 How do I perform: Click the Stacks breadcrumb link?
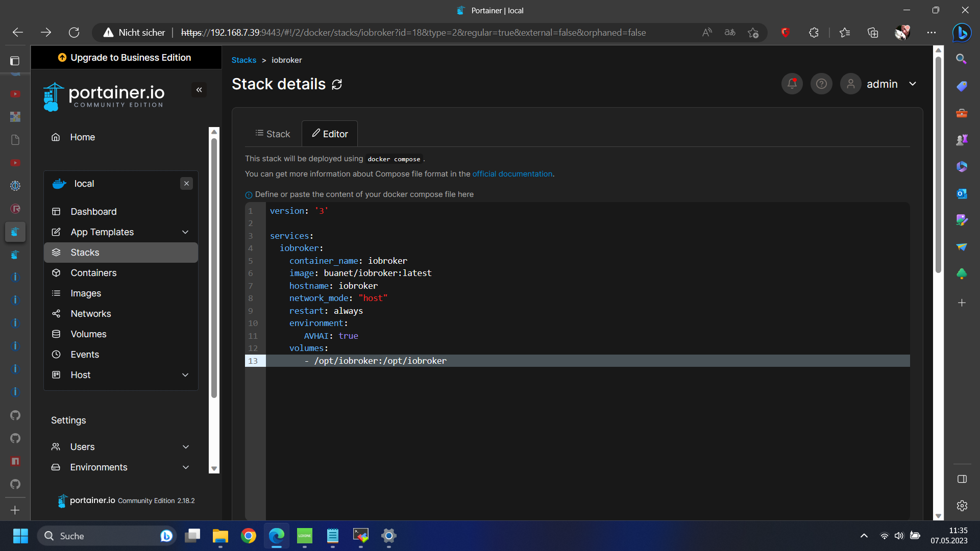coord(244,60)
